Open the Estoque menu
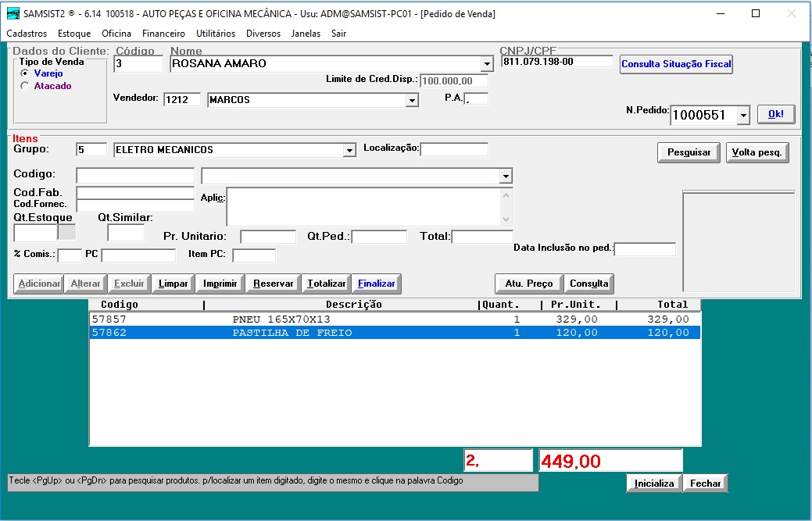Viewport: 812px width, 521px height. click(74, 34)
